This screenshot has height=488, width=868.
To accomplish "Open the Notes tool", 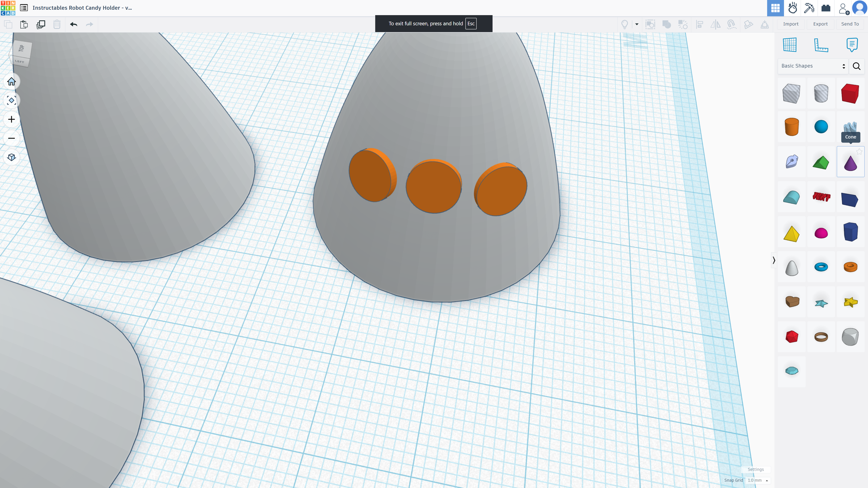I will pos(852,45).
